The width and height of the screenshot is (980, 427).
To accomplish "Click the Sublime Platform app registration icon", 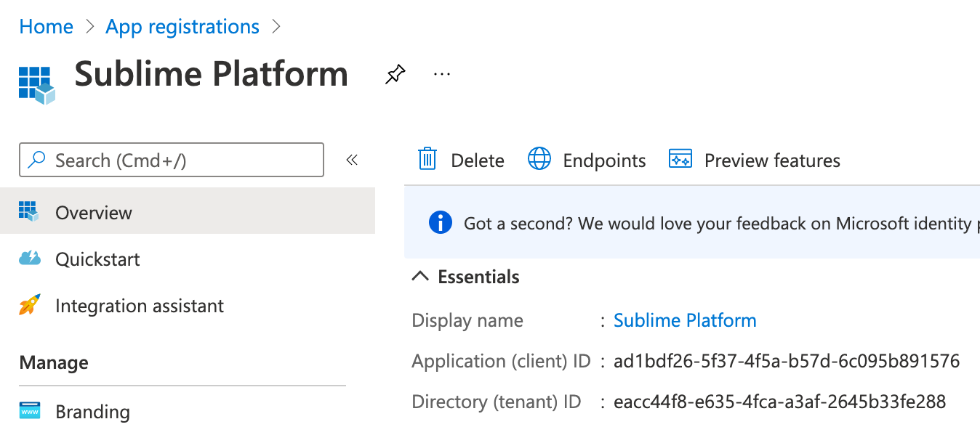I will point(36,84).
